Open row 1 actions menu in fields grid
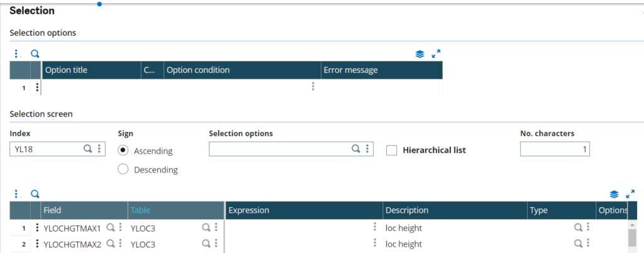The width and height of the screenshot is (644, 253). point(37,228)
